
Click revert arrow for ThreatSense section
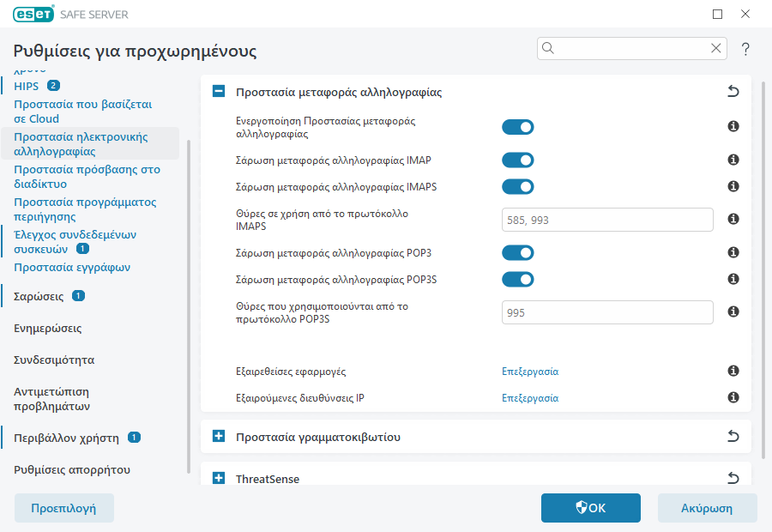[733, 478]
